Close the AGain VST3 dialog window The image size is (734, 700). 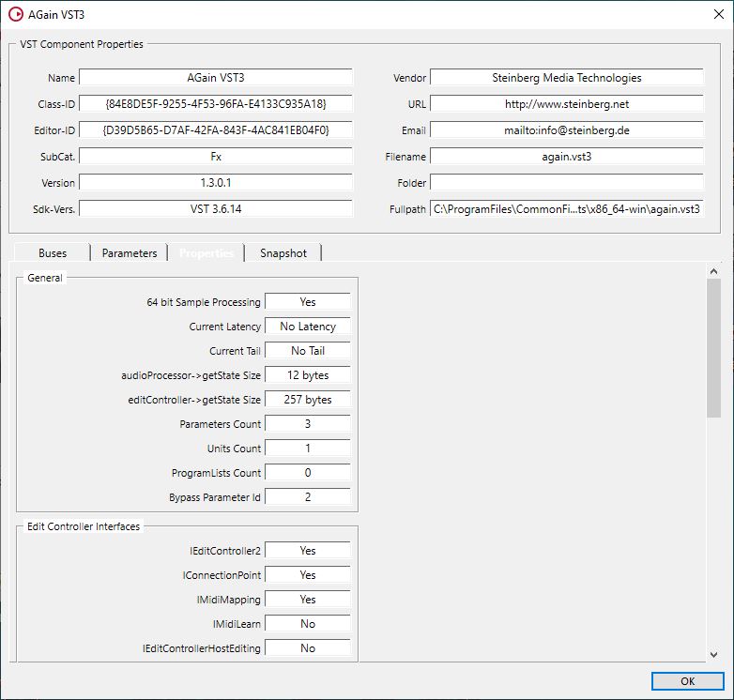pyautogui.click(x=719, y=14)
